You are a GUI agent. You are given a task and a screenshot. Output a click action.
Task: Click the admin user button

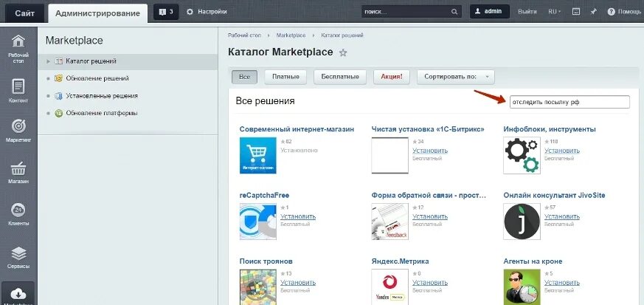coord(490,12)
